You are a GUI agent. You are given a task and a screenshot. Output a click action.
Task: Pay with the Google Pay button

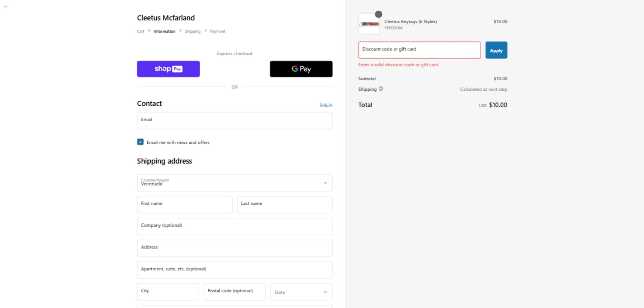301,69
